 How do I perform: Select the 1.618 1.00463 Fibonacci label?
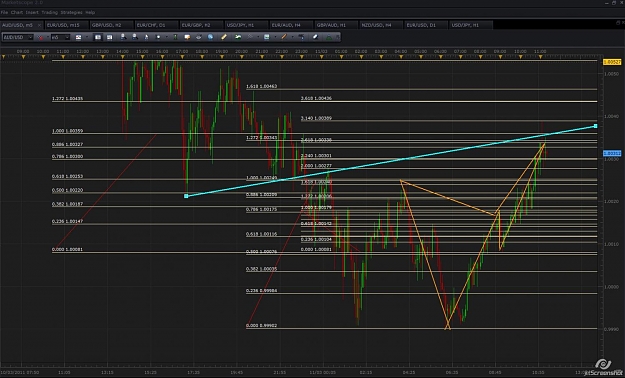(261, 86)
